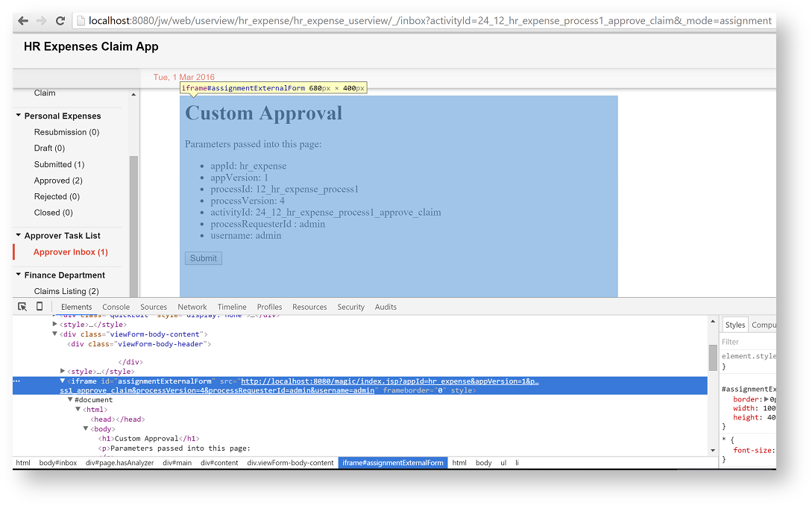Viewport: 812px width, 506px height.
Task: Click the browser forward arrow button
Action: pyautogui.click(x=42, y=21)
